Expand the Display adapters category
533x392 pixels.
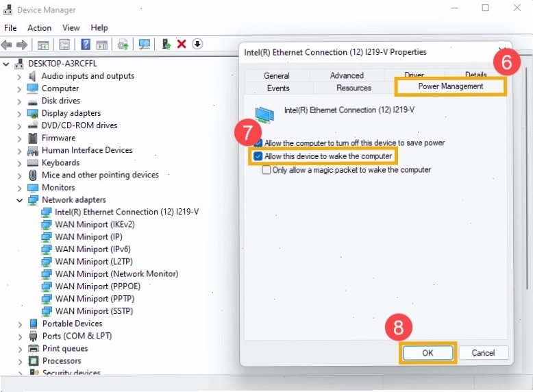coord(19,114)
